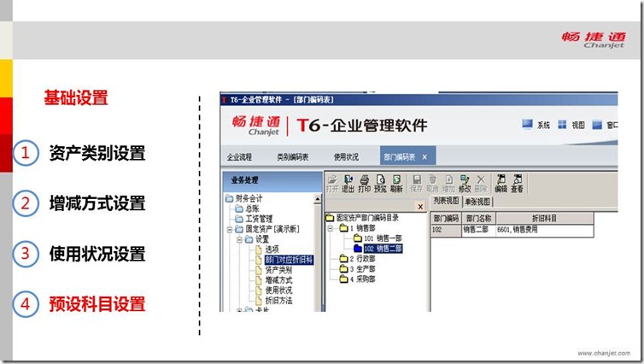
Task: Select department 102 销售二部 in tree
Action: [x=383, y=249]
